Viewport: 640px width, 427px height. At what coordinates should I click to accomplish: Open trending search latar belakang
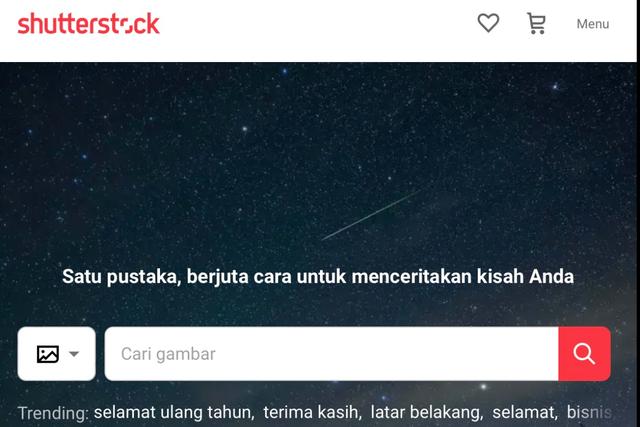[427, 412]
